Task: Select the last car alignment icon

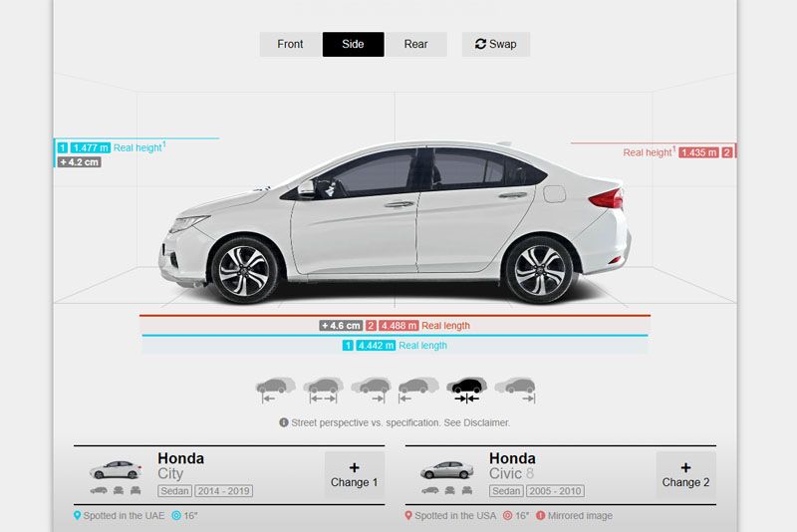Action: (514, 389)
